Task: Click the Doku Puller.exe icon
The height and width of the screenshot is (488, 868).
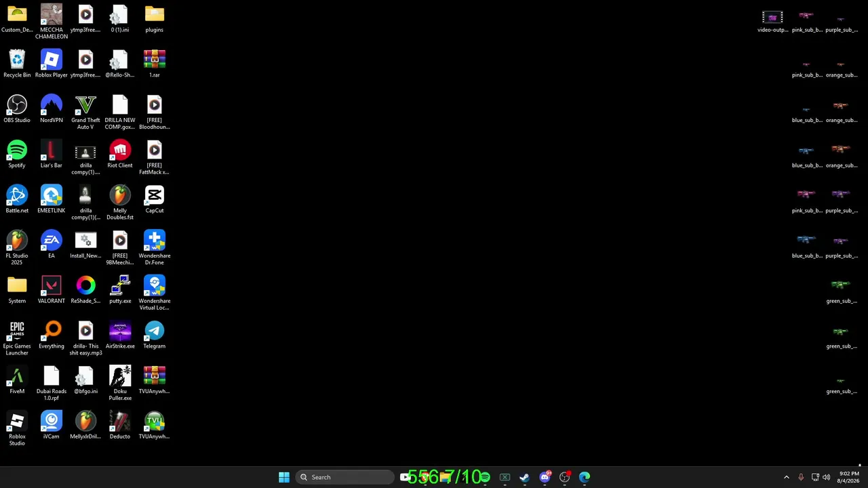Action: (x=120, y=384)
